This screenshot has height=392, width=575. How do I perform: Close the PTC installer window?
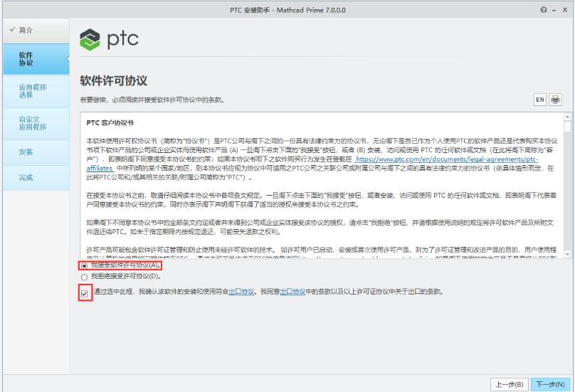click(x=565, y=10)
